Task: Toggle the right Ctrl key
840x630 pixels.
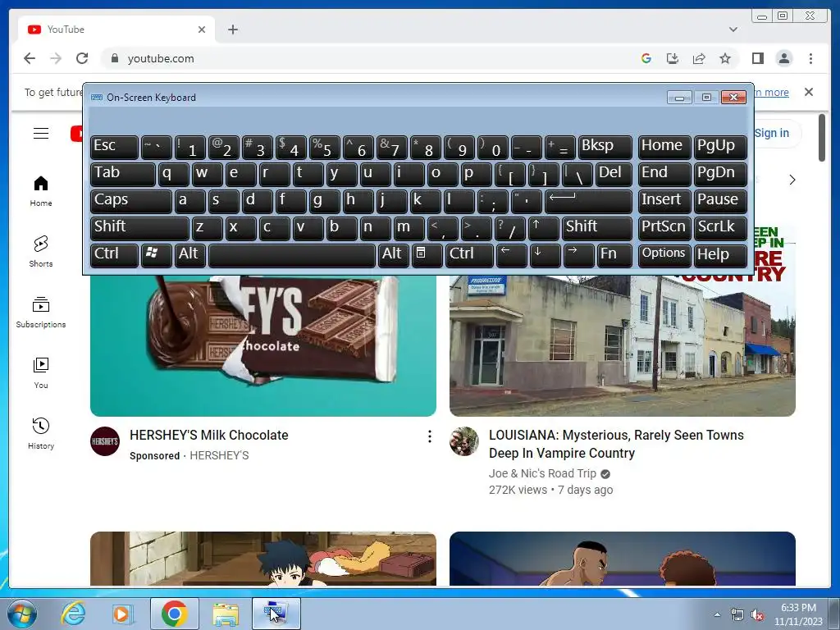Action: [x=469, y=256]
